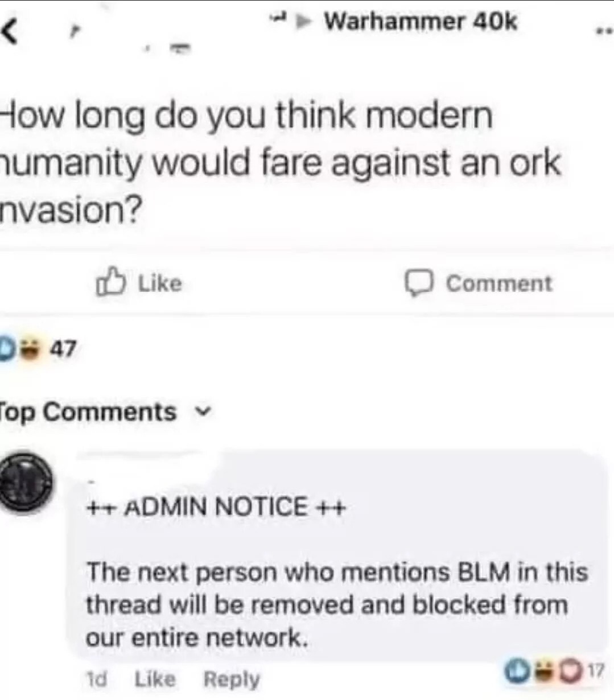
Task: Click the thumbs-up Like icon on post
Action: coord(110,282)
